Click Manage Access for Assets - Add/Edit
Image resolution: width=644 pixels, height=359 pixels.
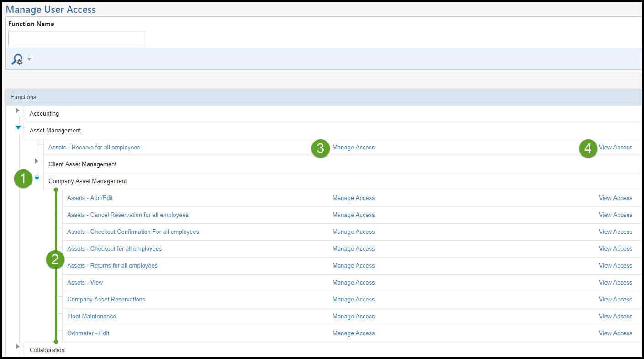coord(354,198)
